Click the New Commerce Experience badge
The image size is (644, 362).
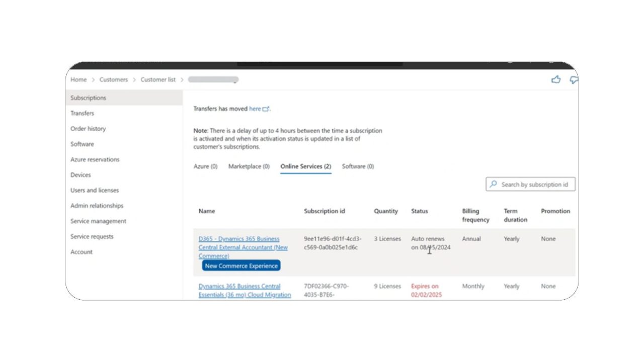[x=241, y=265]
